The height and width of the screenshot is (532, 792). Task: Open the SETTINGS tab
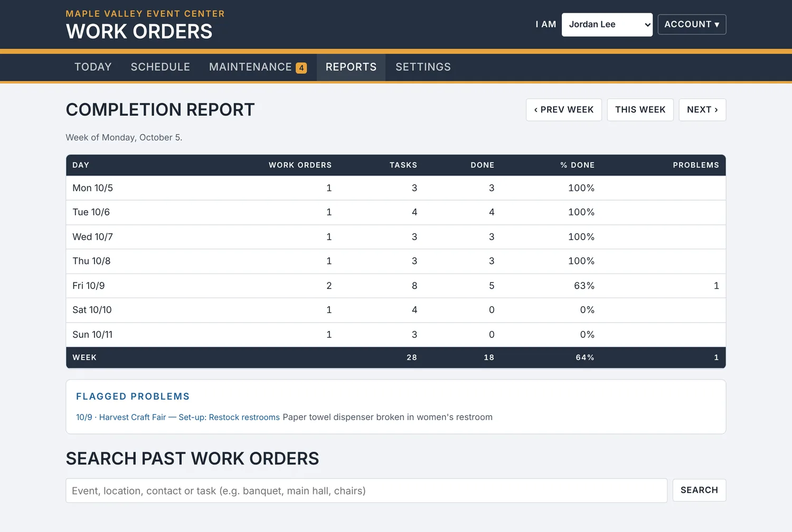[423, 67]
